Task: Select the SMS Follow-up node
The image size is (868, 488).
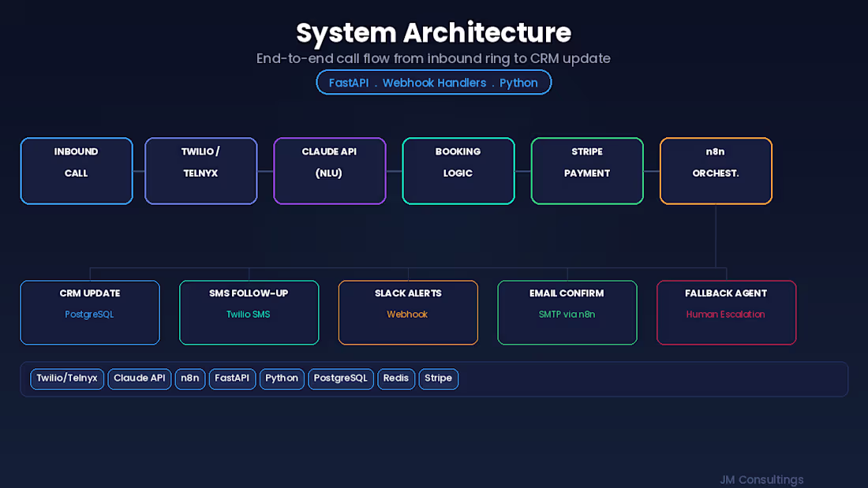Action: 249,312
